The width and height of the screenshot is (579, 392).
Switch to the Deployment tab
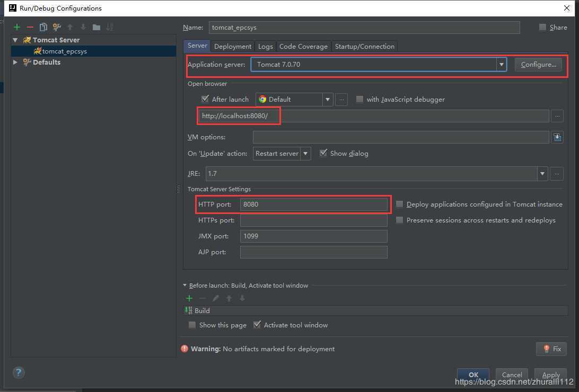click(233, 47)
